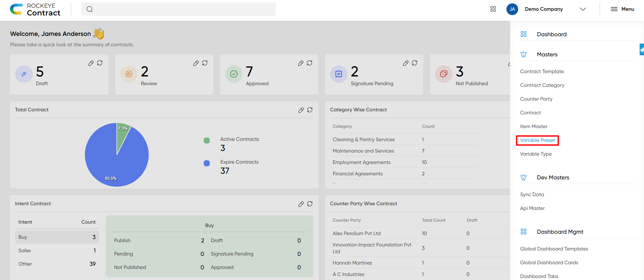Click the blue Expire Contracts legend dot
644x280 pixels.
(x=207, y=163)
